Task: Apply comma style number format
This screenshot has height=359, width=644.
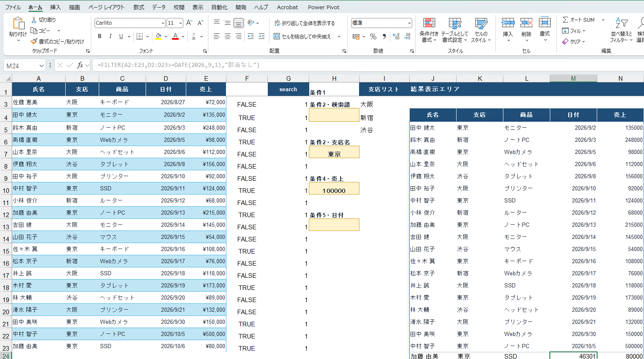Action: click(x=384, y=36)
